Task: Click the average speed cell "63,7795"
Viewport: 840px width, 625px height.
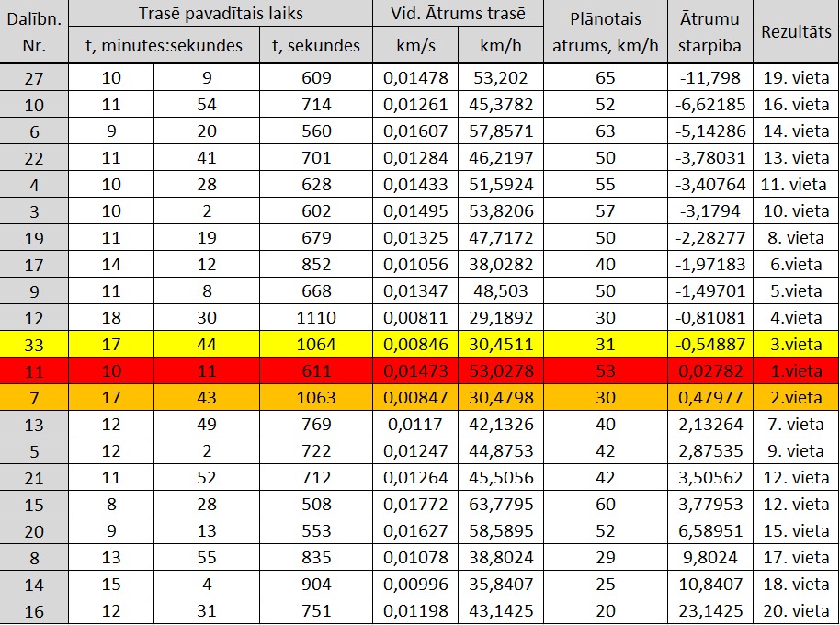Action: click(x=501, y=505)
